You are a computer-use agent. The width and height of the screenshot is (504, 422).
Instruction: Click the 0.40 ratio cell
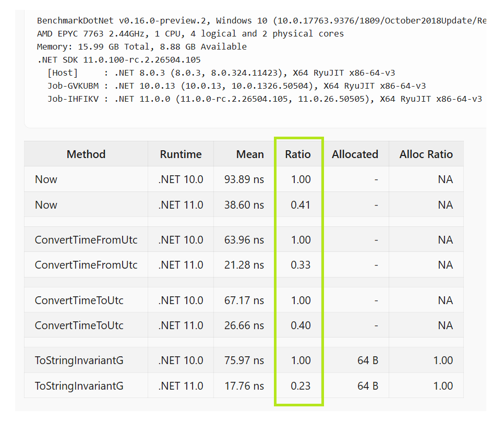301,325
